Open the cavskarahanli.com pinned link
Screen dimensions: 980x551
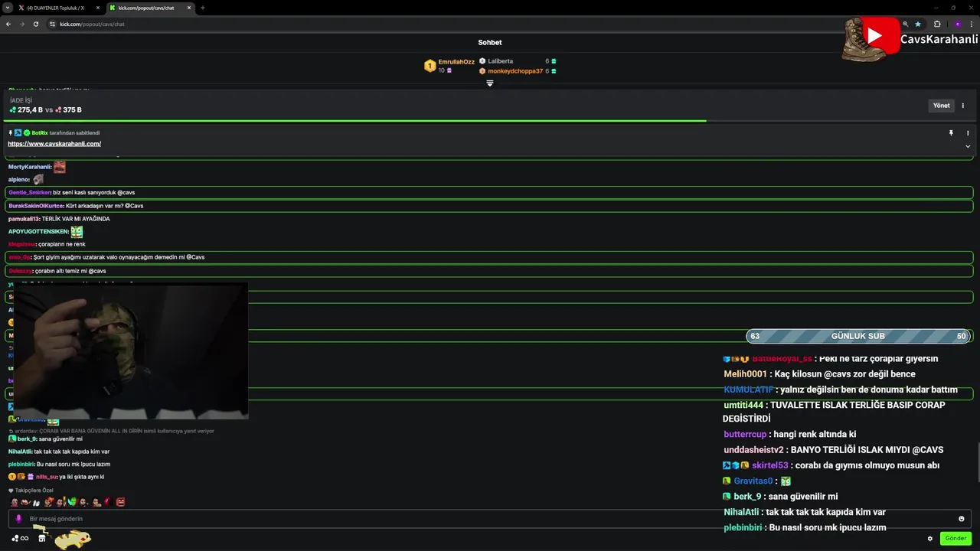tap(54, 144)
